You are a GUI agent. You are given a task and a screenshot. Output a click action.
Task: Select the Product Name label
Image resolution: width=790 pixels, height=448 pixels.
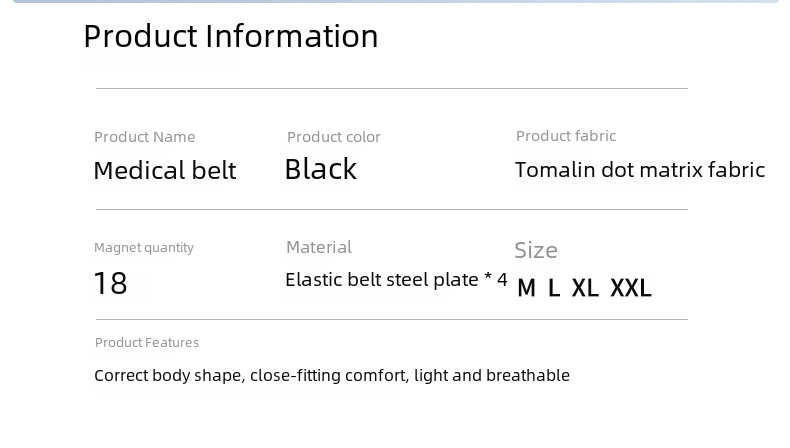point(145,137)
